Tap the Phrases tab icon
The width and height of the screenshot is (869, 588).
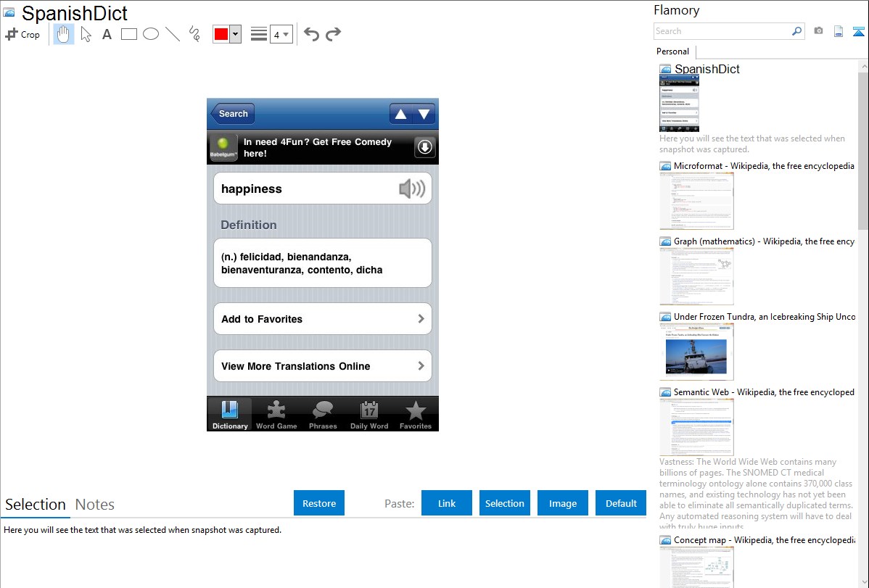click(323, 414)
